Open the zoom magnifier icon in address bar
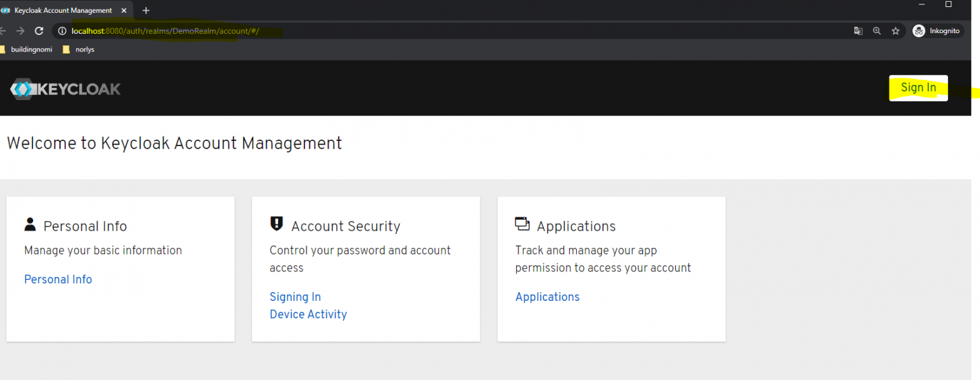980x380 pixels. (877, 31)
